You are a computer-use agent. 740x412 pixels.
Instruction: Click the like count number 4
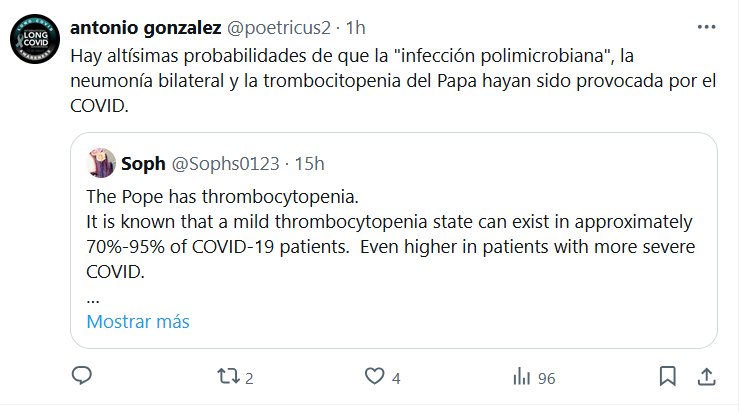coord(397,378)
